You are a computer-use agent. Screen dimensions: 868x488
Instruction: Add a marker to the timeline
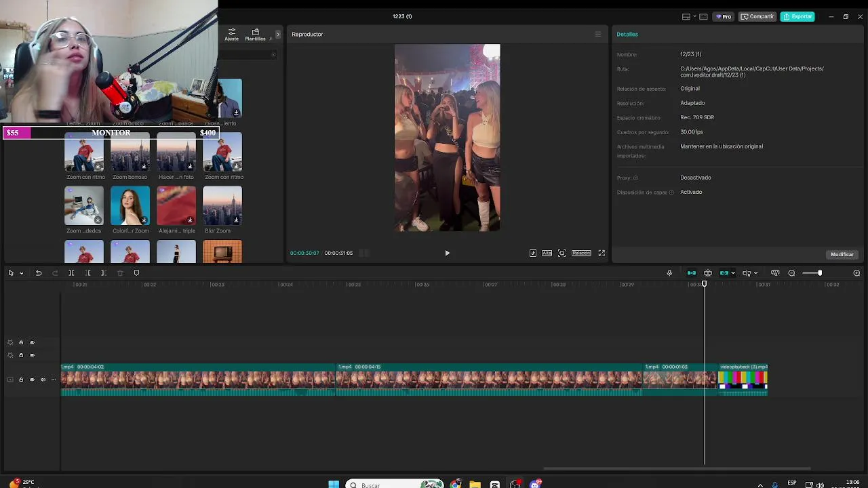[136, 273]
